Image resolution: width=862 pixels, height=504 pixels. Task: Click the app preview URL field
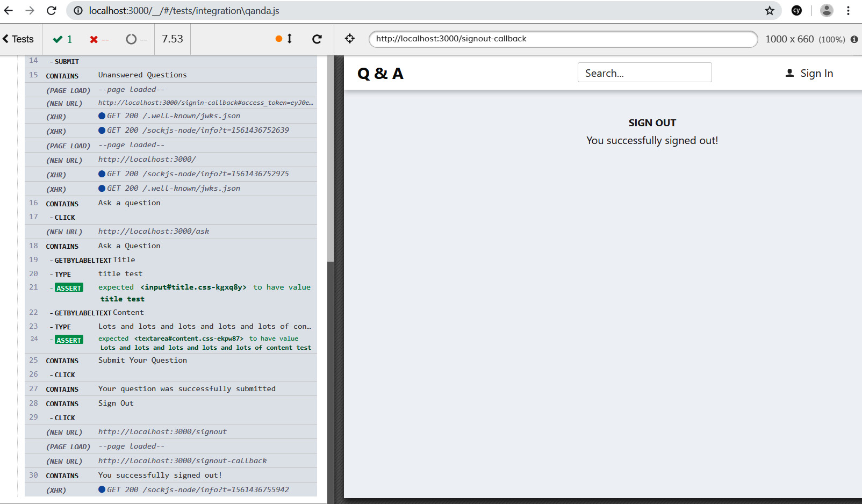(563, 39)
